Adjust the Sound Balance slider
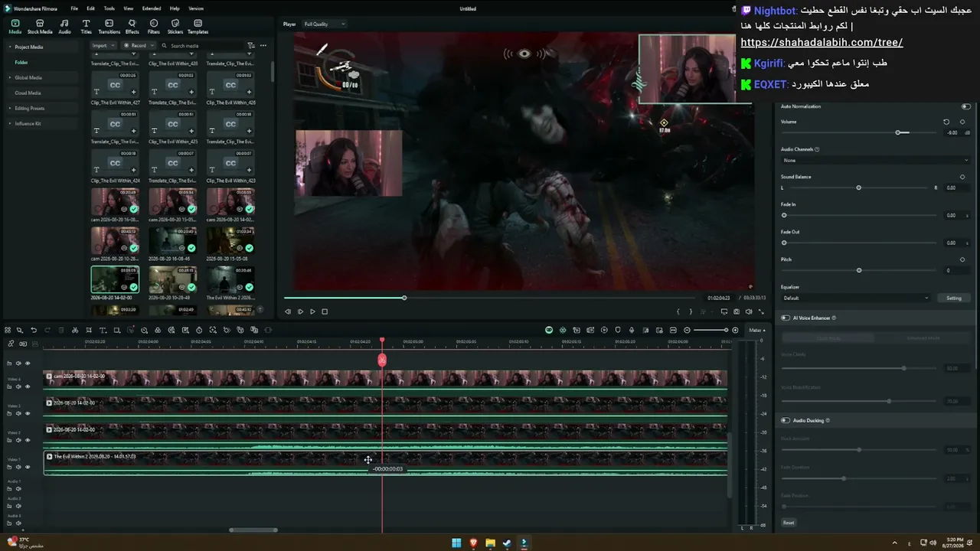The height and width of the screenshot is (551, 980). pos(859,187)
